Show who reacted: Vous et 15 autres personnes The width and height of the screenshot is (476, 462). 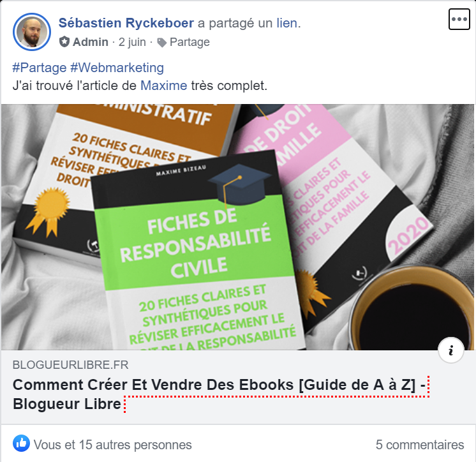coord(113,445)
